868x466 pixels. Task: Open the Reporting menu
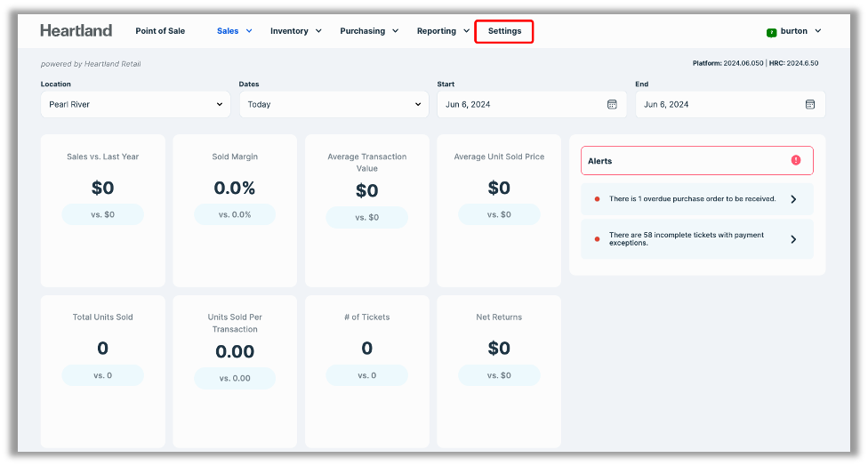[x=443, y=31]
